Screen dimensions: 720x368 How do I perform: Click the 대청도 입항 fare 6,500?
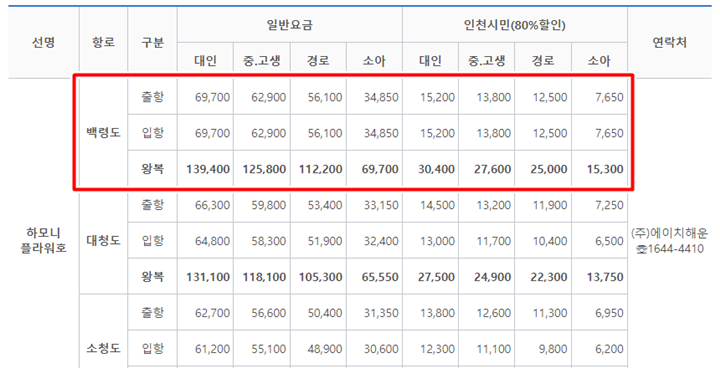tap(609, 241)
